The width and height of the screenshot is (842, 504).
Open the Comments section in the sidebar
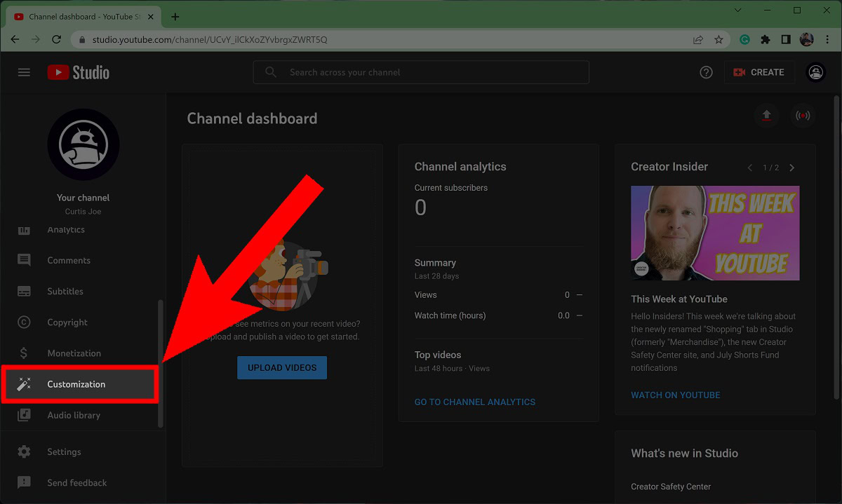68,260
